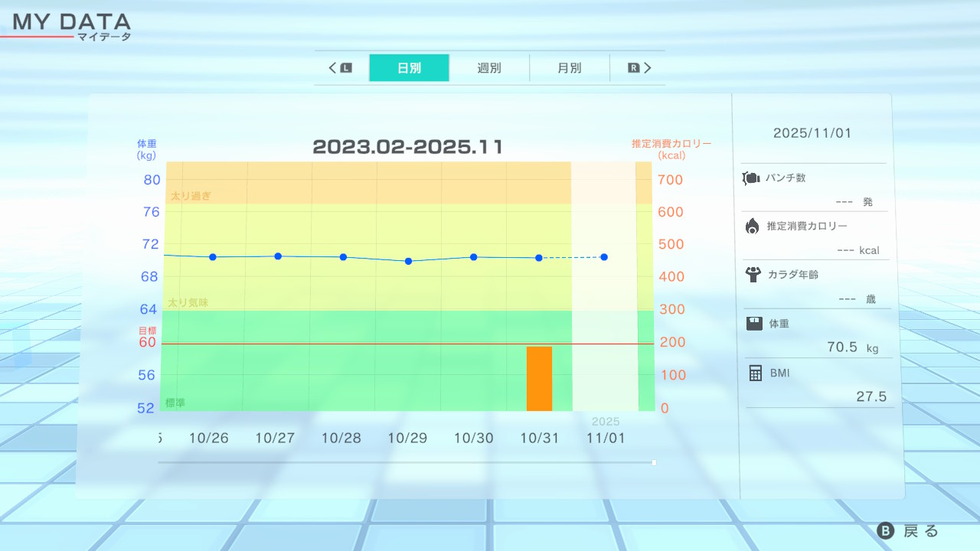Viewport: 980px width, 551px height.
Task: Click the weight scale icon
Action: click(754, 324)
